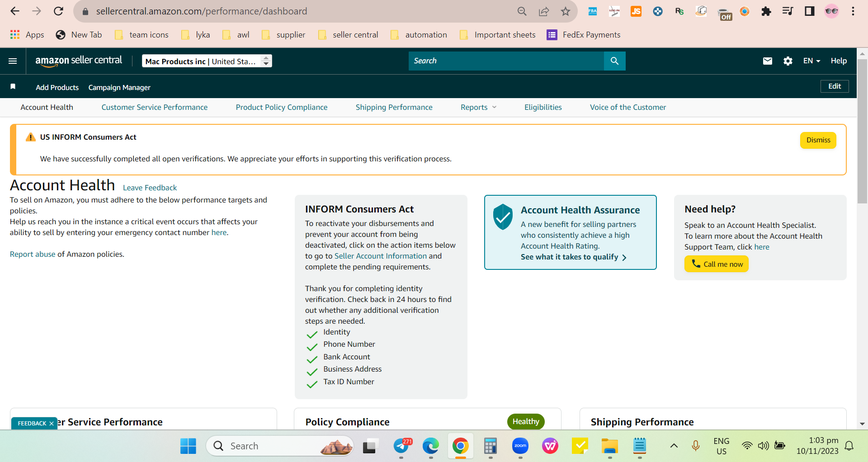Dismiss the US INFORM Consumers Act alert

(x=818, y=140)
